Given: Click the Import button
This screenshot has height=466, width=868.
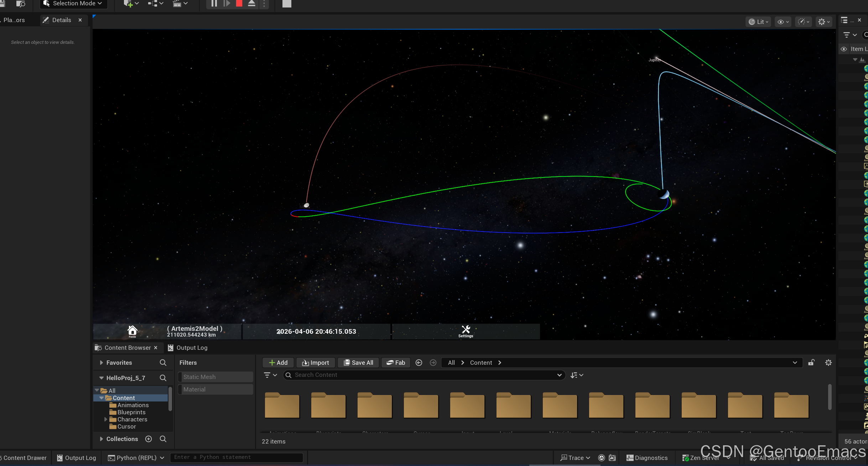Looking at the screenshot, I should (x=315, y=363).
